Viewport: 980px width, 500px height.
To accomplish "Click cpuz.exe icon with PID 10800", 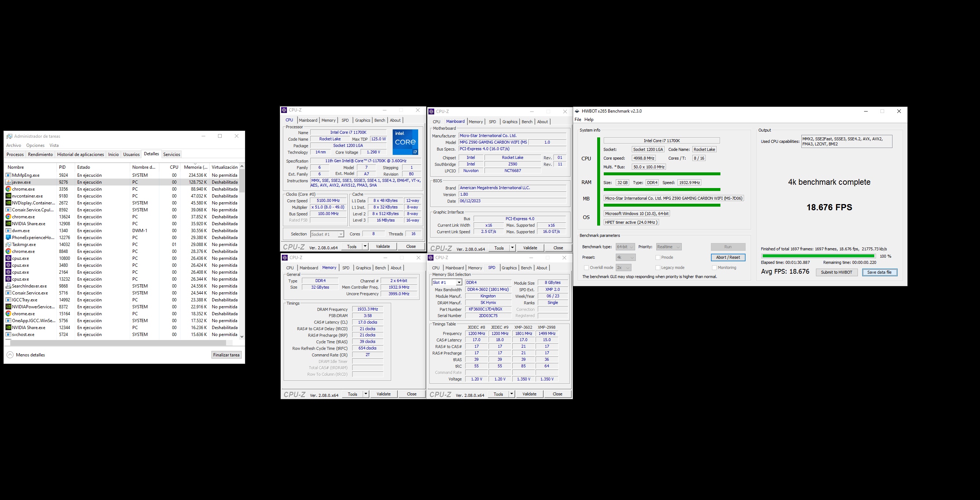I will coord(8,258).
